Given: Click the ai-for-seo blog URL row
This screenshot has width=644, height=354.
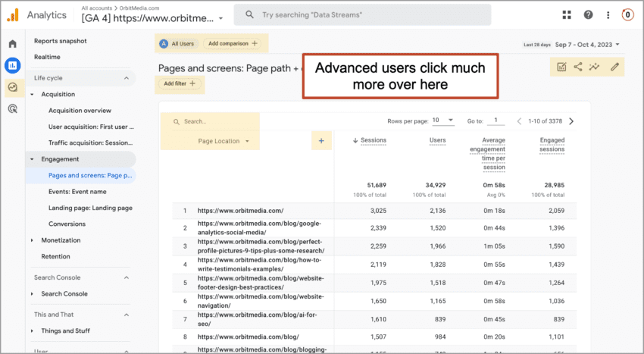Looking at the screenshot, I should (x=257, y=319).
